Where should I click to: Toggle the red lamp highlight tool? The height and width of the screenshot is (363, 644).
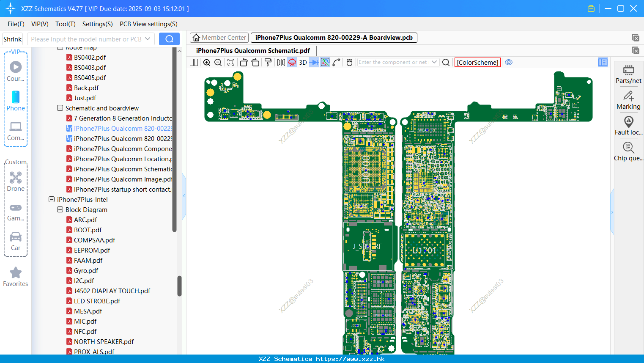(x=292, y=62)
